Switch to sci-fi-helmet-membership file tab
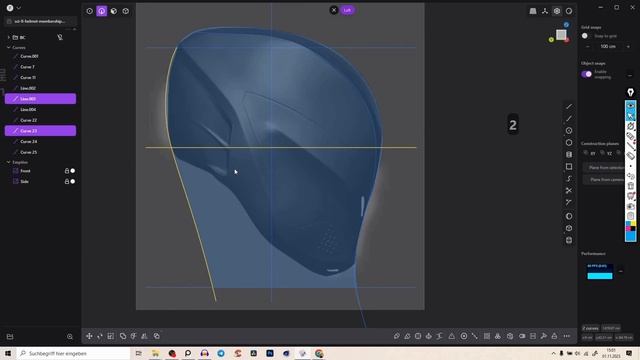 pos(40,21)
